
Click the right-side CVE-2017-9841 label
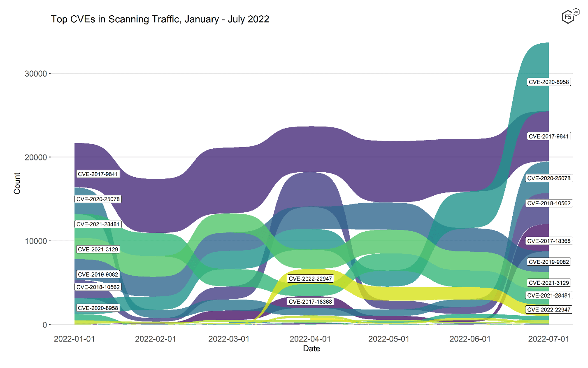(x=549, y=136)
